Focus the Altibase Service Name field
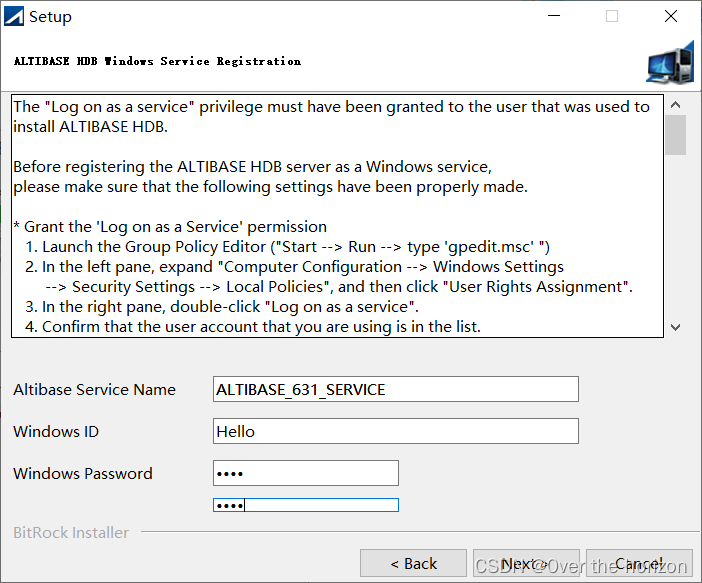Image resolution: width=702 pixels, height=583 pixels. [396, 389]
